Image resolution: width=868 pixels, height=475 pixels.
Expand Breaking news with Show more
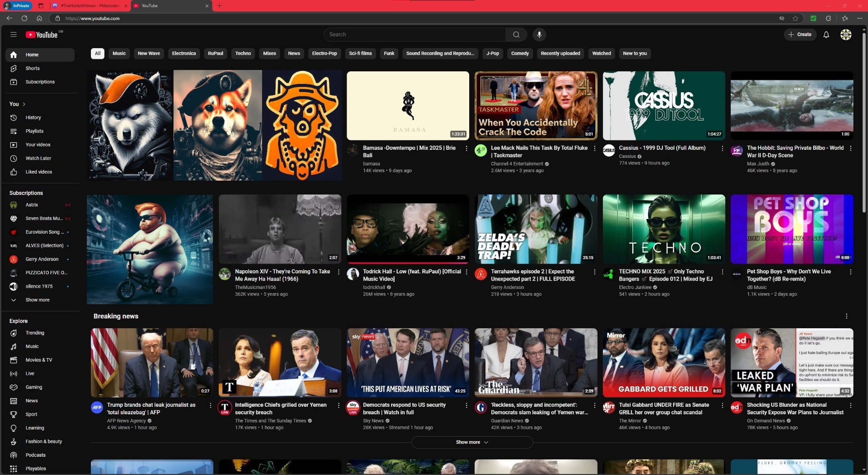click(472, 442)
